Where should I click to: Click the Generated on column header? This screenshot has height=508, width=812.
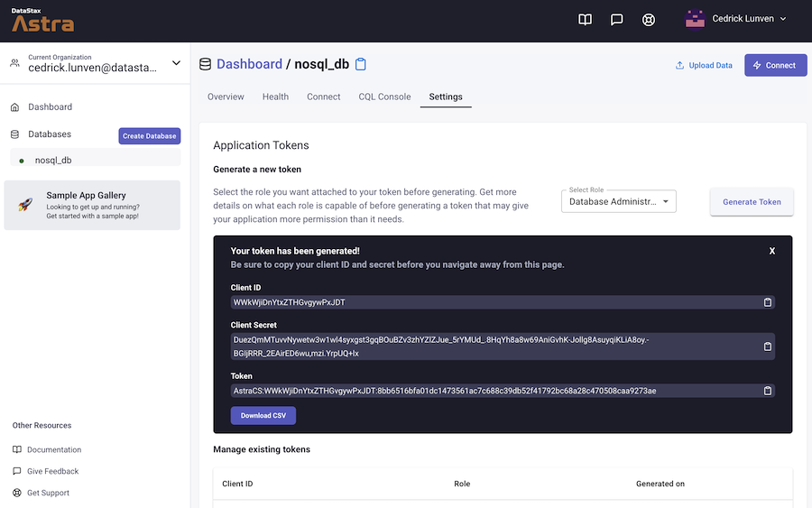click(660, 484)
